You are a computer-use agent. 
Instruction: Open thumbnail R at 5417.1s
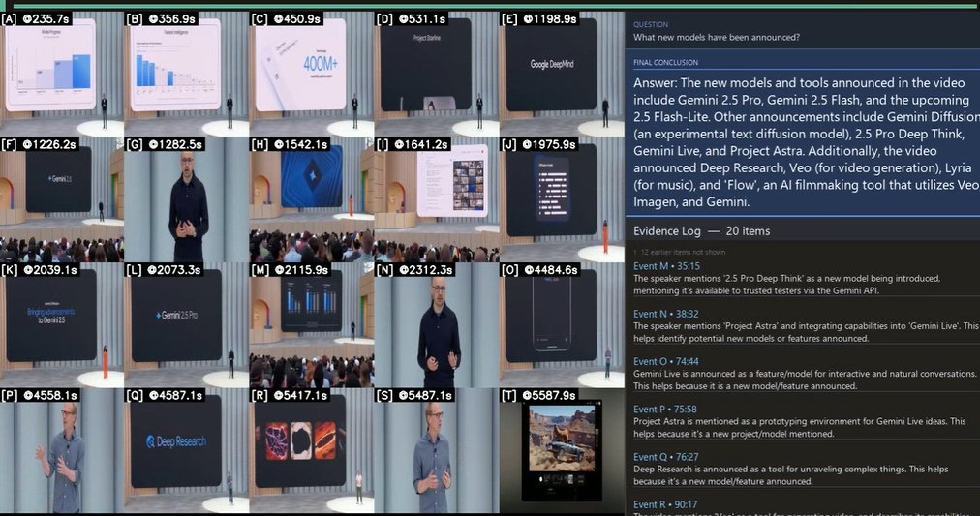click(x=312, y=451)
